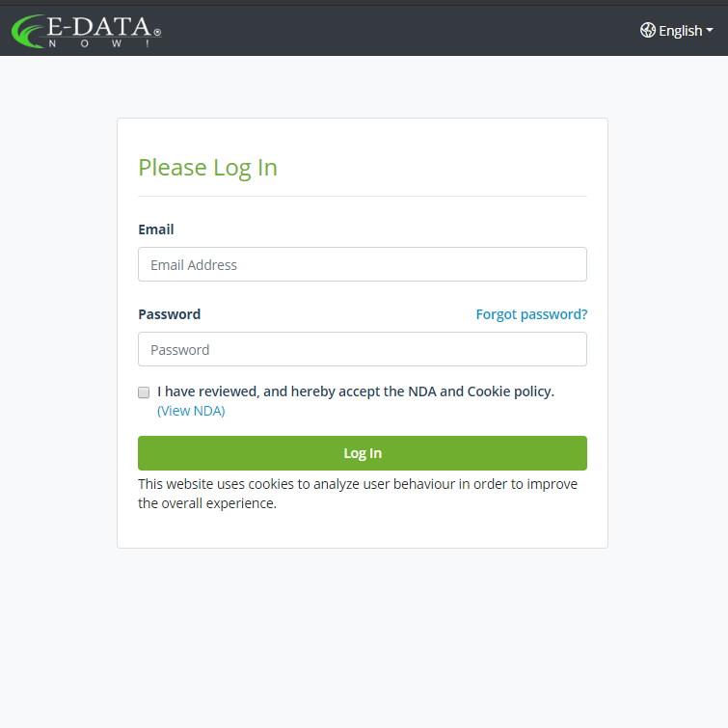Image resolution: width=728 pixels, height=728 pixels.
Task: Click the caret arrow beside English
Action: (x=710, y=31)
